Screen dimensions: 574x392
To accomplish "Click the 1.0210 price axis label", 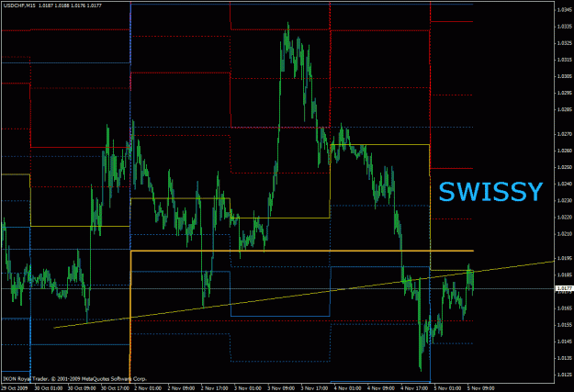I will click(x=565, y=234).
